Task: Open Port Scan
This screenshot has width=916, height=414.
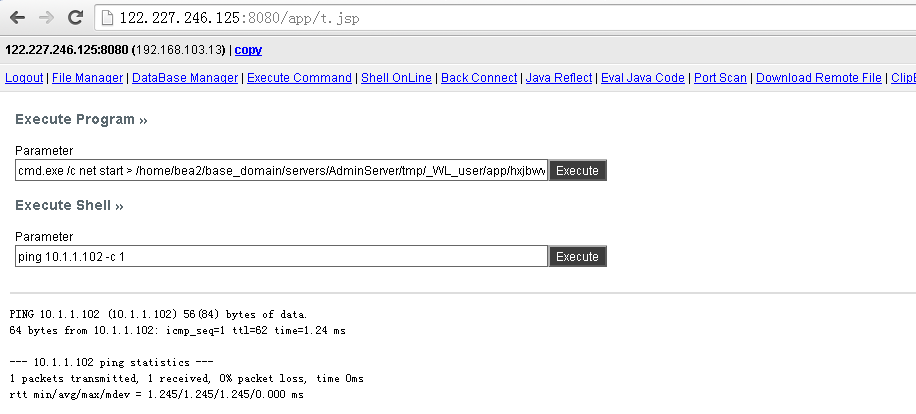Action: (720, 78)
